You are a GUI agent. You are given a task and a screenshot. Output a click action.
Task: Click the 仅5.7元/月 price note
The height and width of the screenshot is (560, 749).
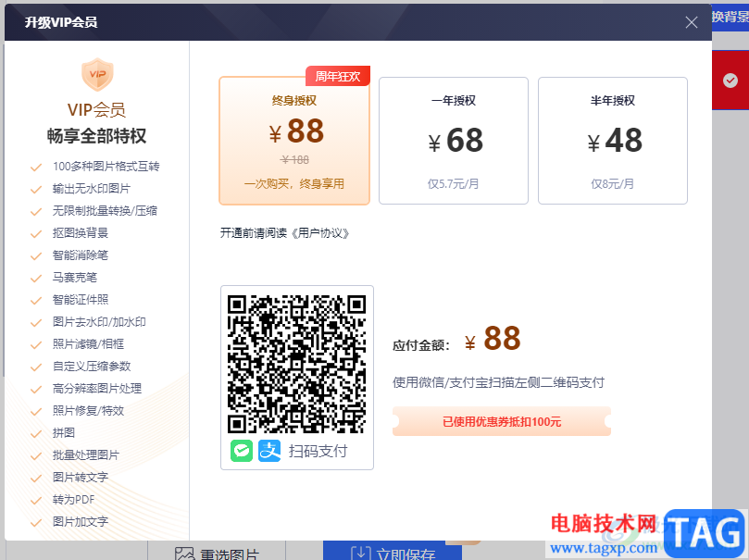[x=453, y=184]
